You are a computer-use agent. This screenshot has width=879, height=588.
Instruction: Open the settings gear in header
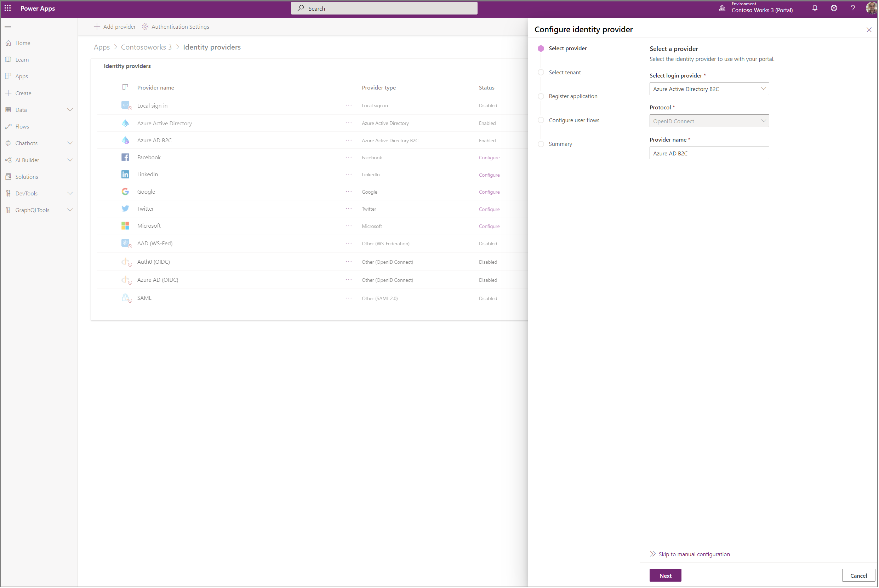pos(834,8)
